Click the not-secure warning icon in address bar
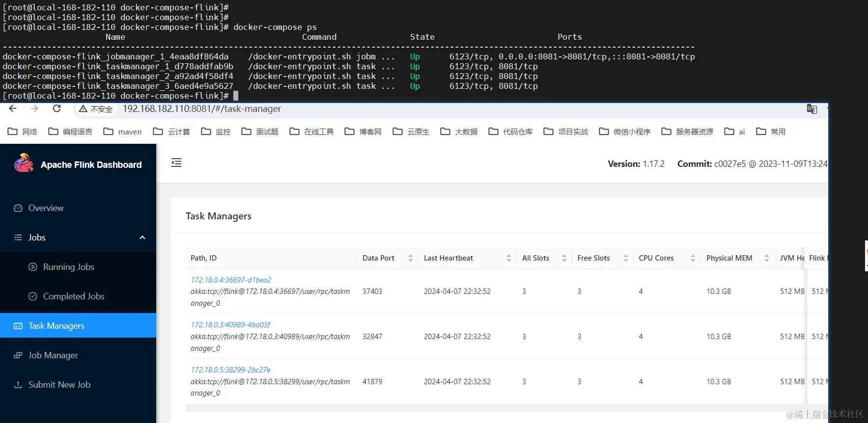Viewport: 868px width, 423px height. coord(83,109)
